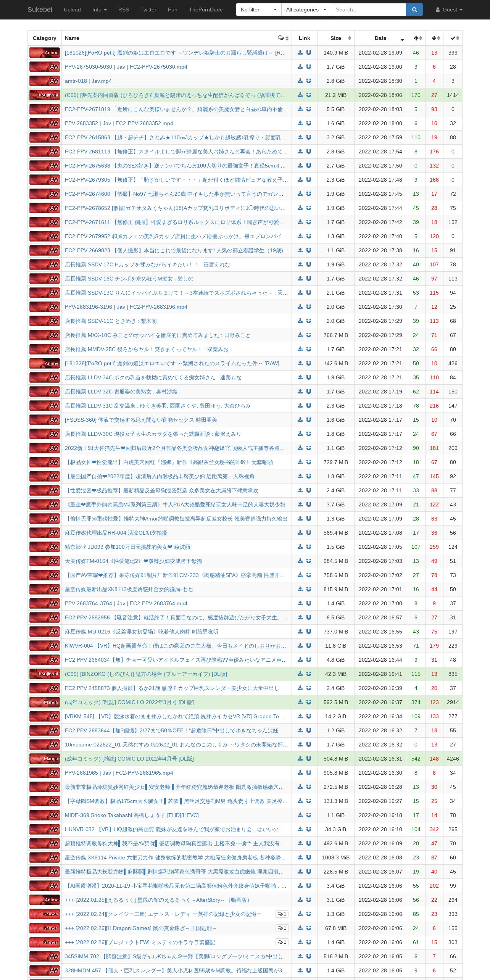Click the size value 21.2 MiB

336,95
